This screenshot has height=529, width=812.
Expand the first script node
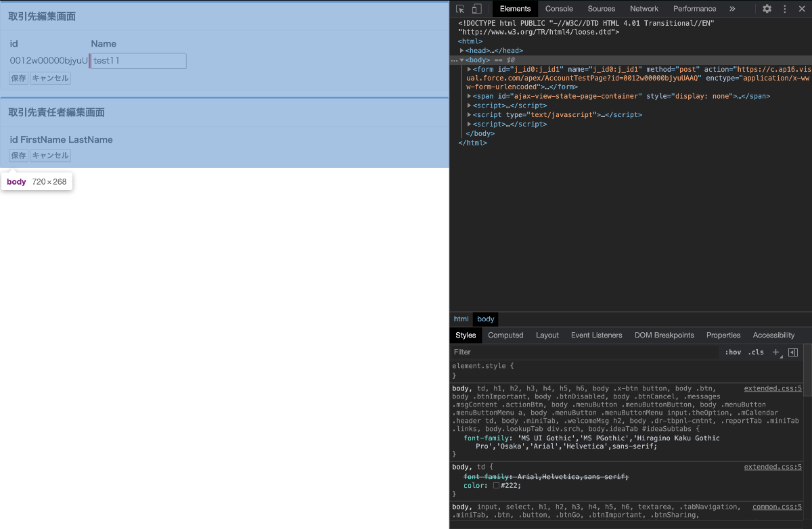tap(470, 106)
